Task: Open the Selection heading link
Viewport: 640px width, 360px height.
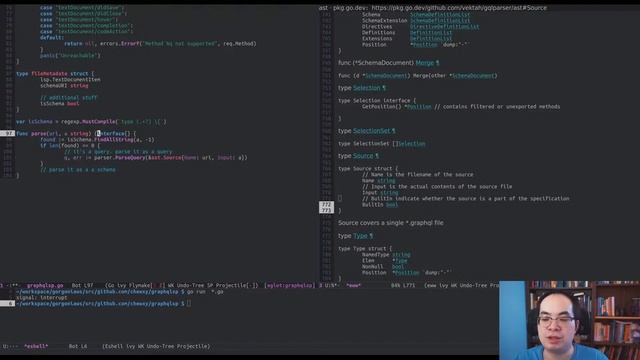Action: pos(369,88)
